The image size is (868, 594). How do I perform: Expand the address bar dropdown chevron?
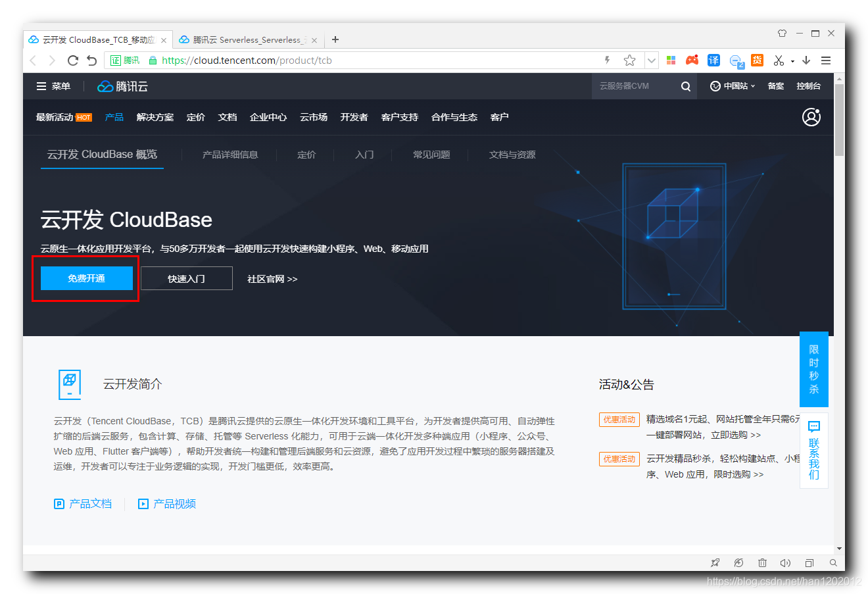tap(651, 61)
